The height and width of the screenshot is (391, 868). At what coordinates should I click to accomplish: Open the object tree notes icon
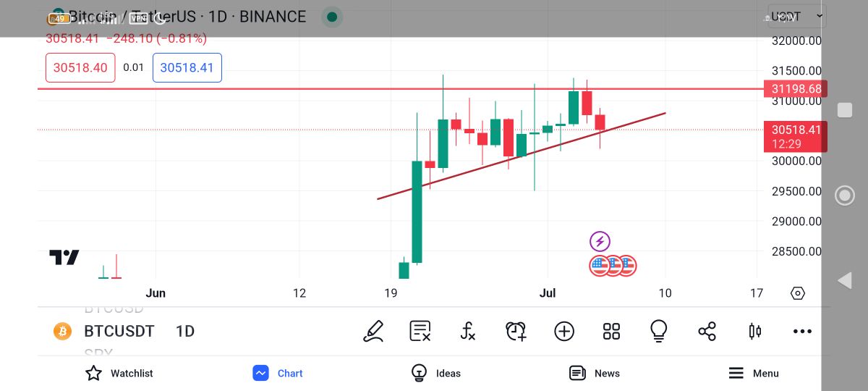tap(420, 332)
